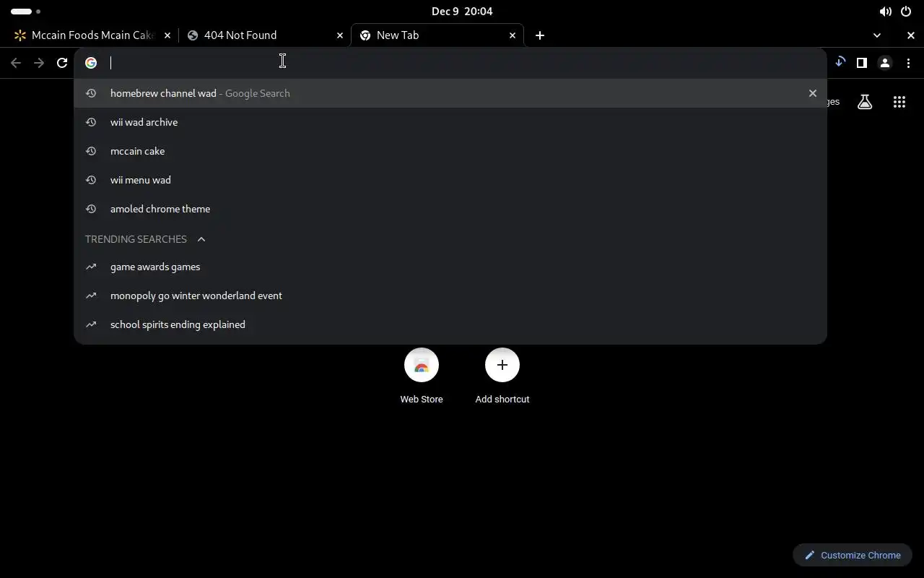Reload the page with the refresh icon
Screen dimensions: 924x578
(x=62, y=63)
